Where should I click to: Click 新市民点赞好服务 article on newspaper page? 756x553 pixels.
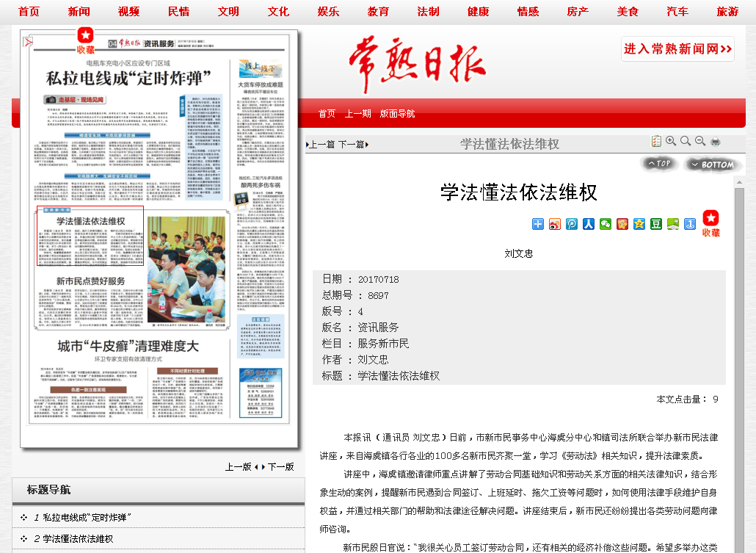click(x=90, y=281)
